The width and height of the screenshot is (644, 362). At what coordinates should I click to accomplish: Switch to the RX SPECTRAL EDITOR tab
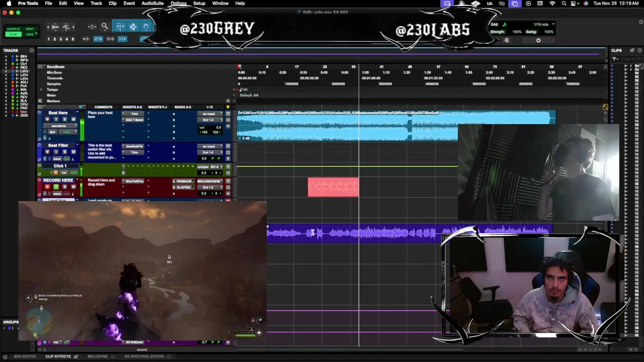(144, 356)
